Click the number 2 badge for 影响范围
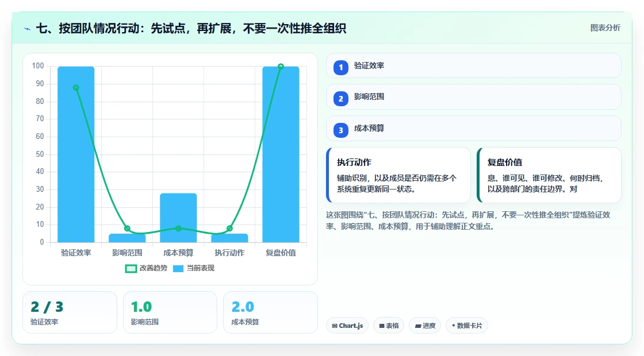This screenshot has height=356, width=644. 340,98
